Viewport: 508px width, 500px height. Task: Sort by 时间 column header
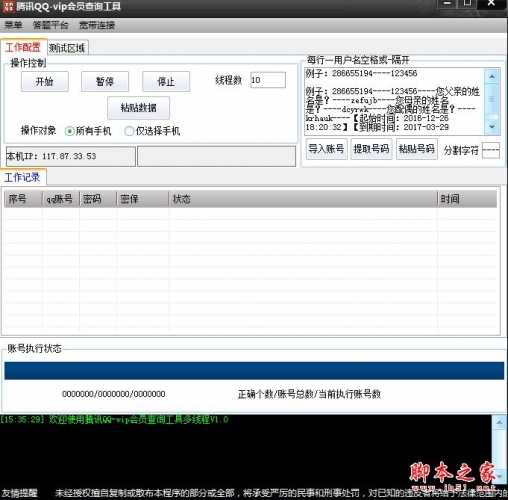point(467,199)
